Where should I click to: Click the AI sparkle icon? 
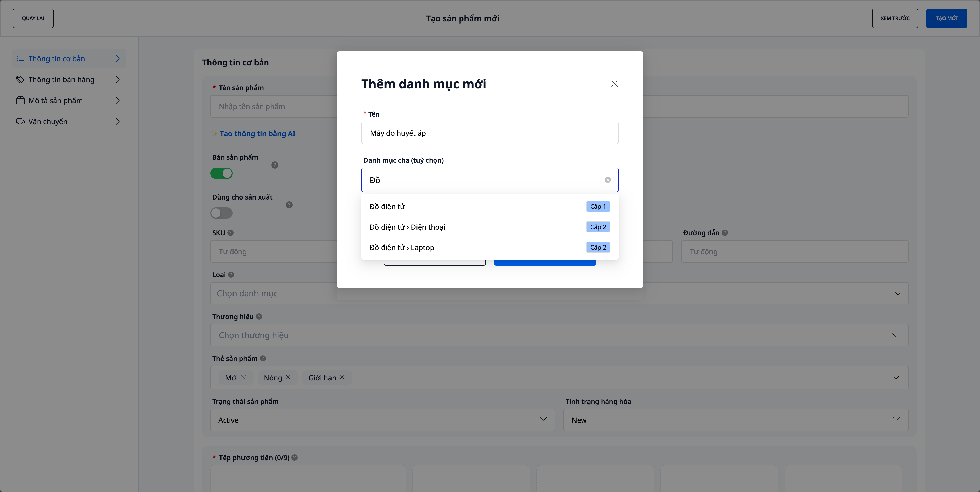(x=214, y=133)
